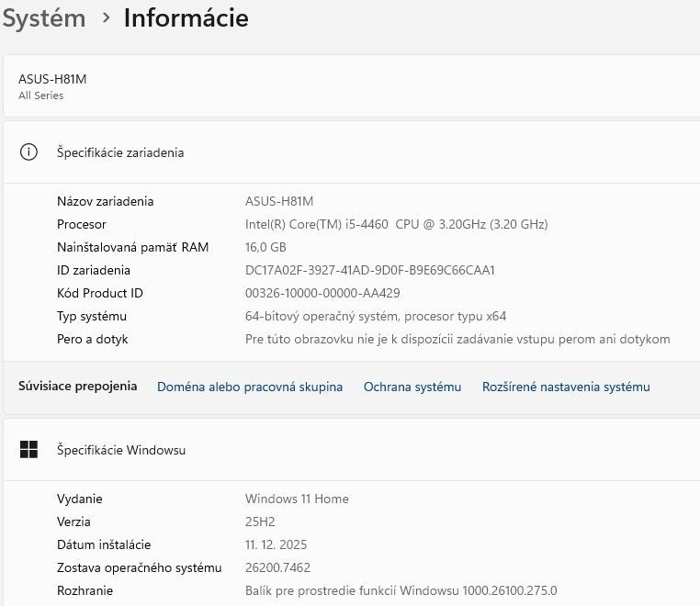Image resolution: width=700 pixels, height=606 pixels.
Task: Select the device ID DC17A02F-3927-41AD value
Action: pos(370,270)
